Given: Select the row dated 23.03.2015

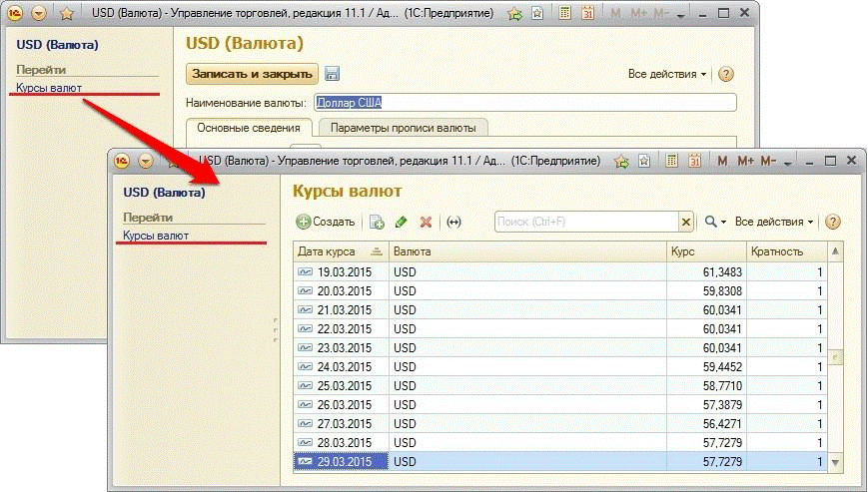Looking at the screenshot, I should 560,347.
